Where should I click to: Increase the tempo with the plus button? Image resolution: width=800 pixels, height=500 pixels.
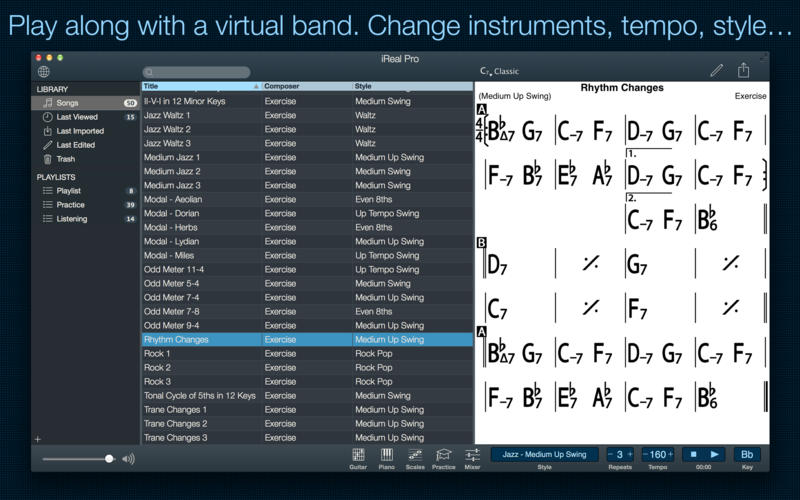[670, 455]
